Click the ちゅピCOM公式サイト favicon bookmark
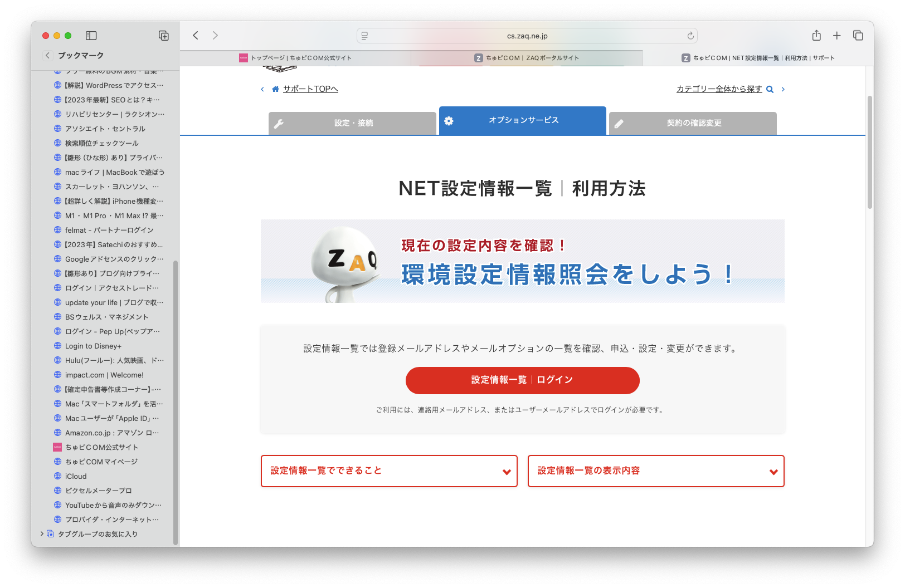Screen dimensions: 905x588 57,447
